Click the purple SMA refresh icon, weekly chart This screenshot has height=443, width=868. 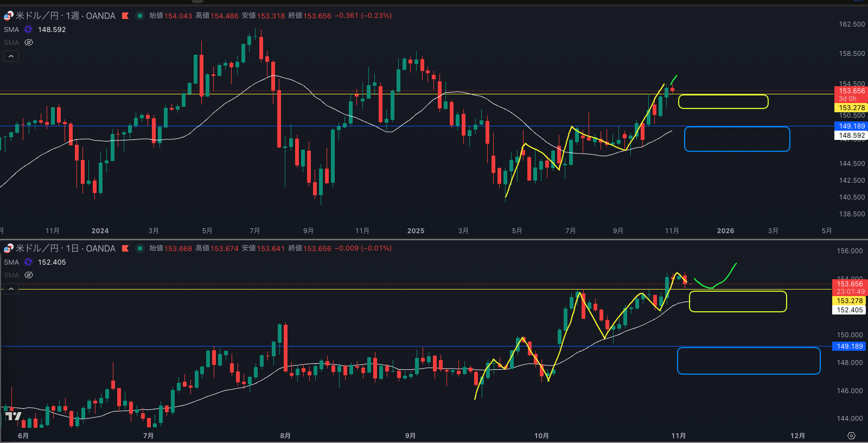tap(28, 30)
